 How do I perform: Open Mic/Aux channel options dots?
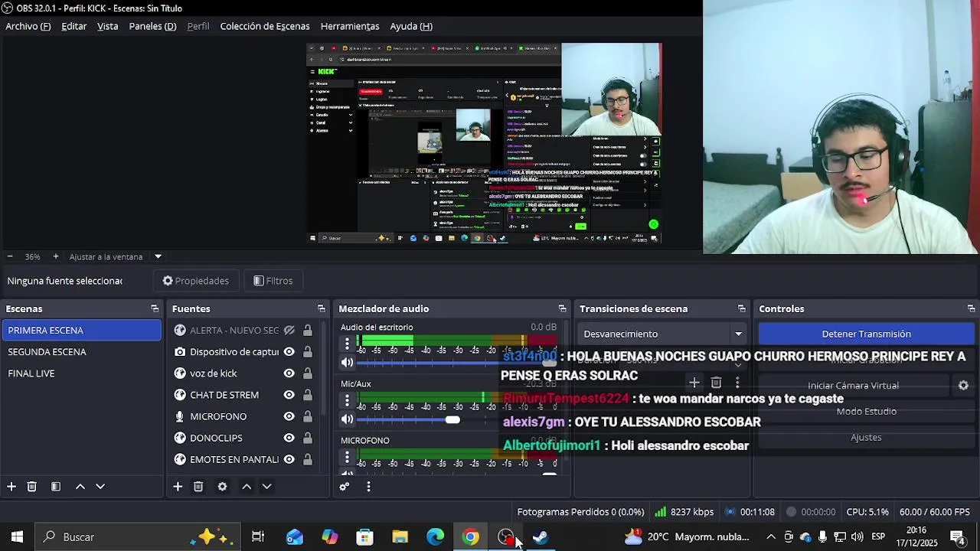pyautogui.click(x=347, y=400)
